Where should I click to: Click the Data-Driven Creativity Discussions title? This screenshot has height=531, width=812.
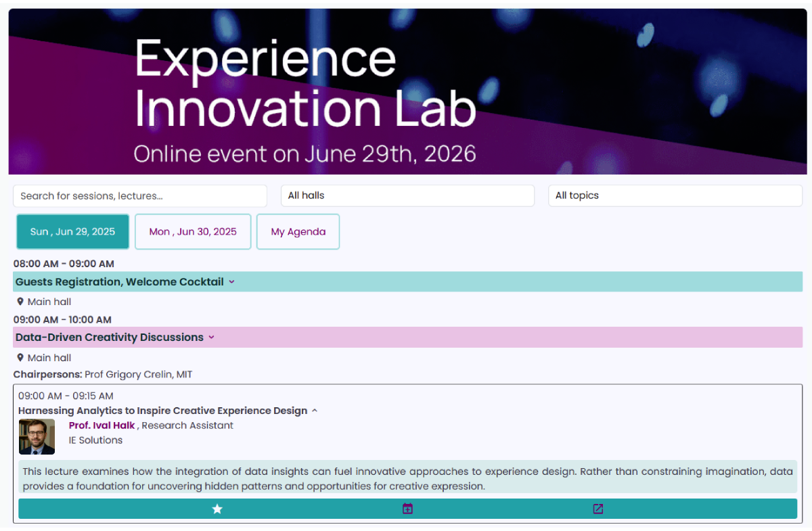coord(110,338)
